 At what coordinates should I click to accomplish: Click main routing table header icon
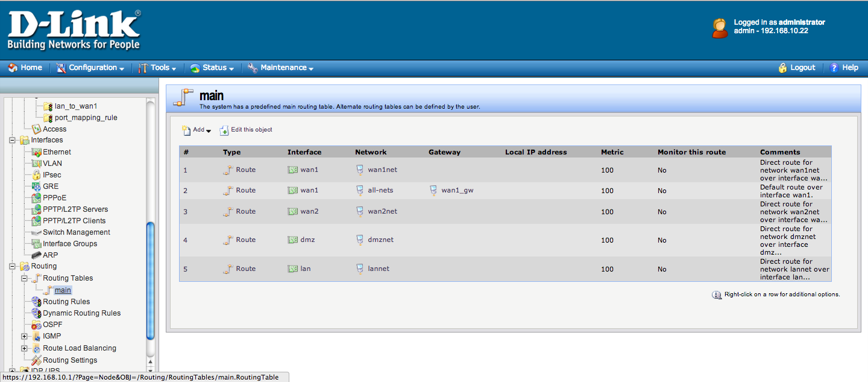coord(183,98)
